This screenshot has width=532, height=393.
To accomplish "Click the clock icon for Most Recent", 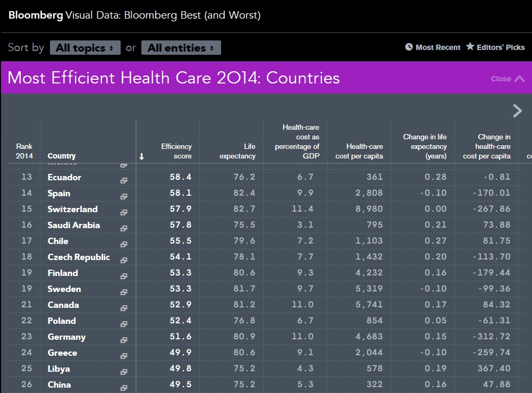I will click(409, 47).
